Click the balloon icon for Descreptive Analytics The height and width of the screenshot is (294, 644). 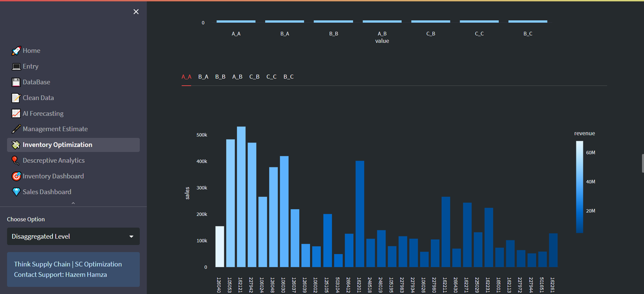16,161
